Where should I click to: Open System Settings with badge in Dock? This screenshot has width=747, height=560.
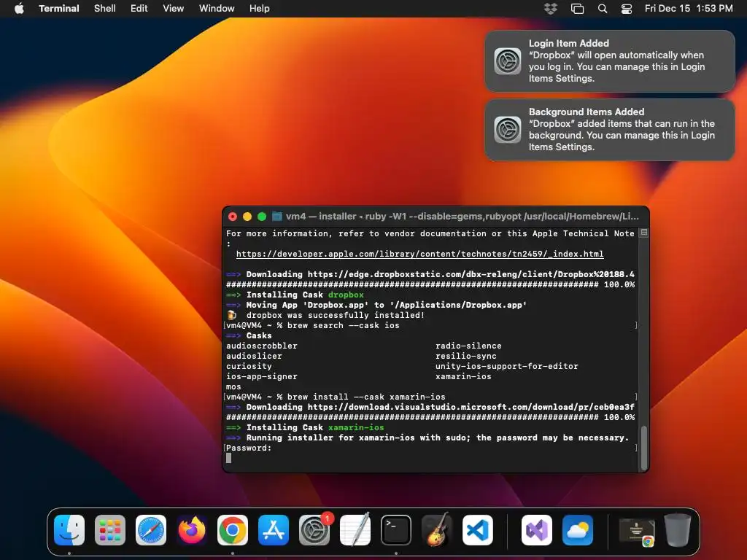(x=314, y=530)
